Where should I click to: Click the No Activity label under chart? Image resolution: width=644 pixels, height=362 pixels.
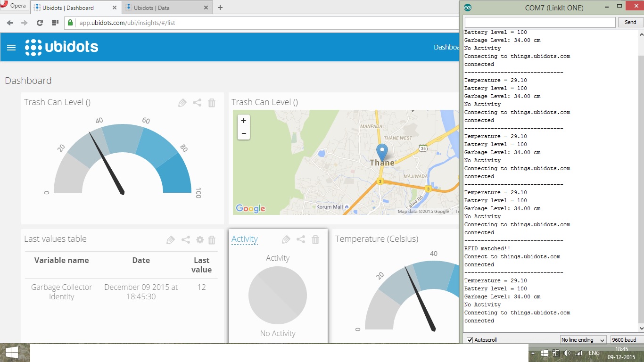pos(278,333)
